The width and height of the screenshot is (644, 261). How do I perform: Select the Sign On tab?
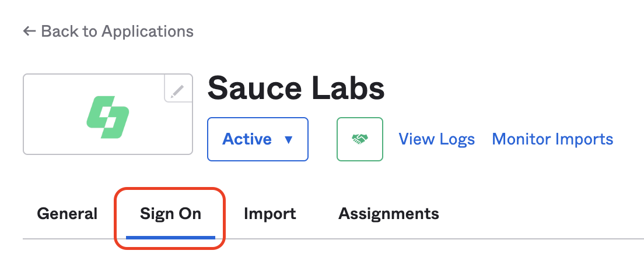click(170, 214)
